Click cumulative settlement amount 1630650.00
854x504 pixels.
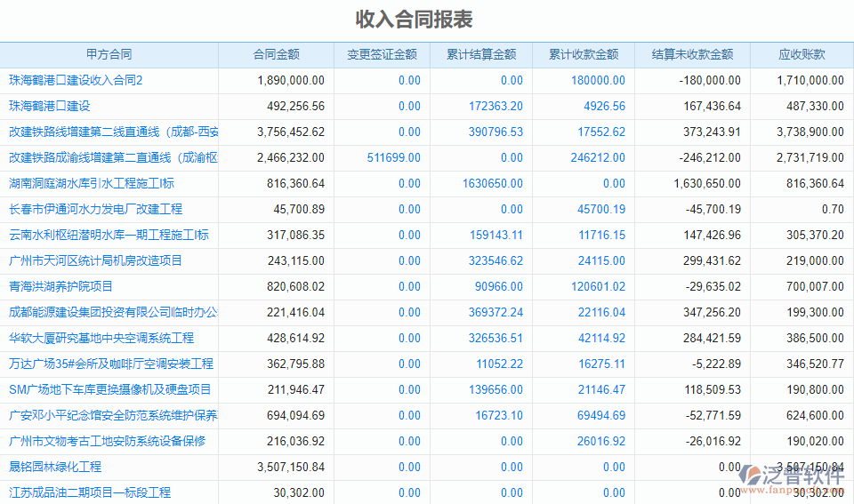(x=493, y=183)
